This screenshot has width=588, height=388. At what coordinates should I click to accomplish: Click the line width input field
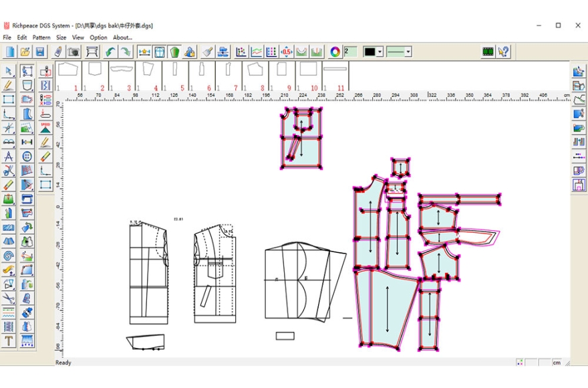coord(351,52)
